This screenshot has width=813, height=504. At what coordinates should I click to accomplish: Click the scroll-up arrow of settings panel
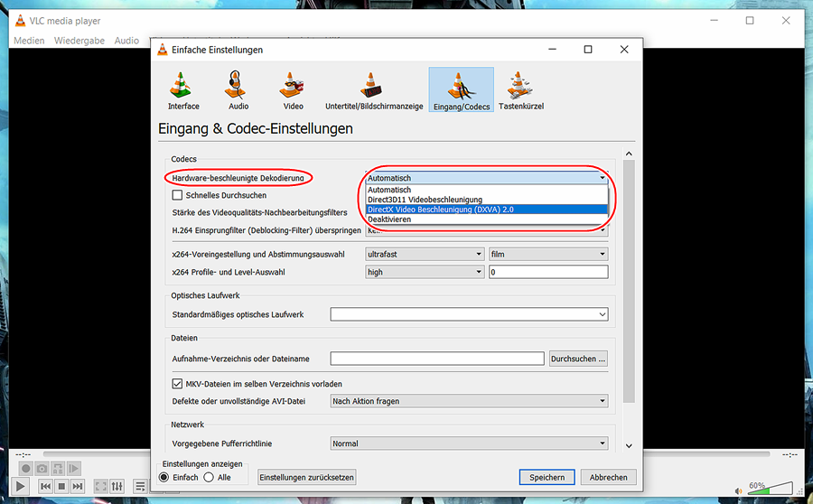[629, 154]
